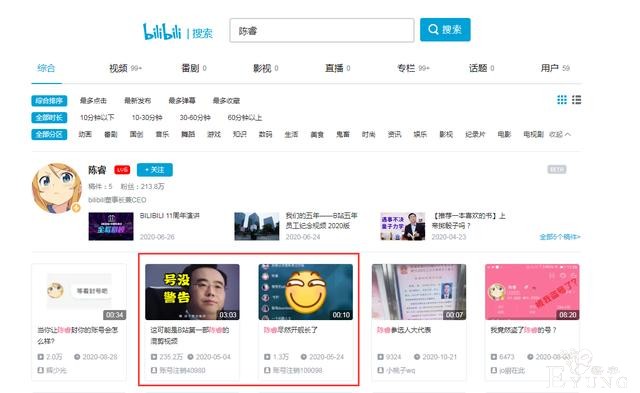Sort results by 最新发布
Screen dimensions: 640x393
click(x=138, y=101)
